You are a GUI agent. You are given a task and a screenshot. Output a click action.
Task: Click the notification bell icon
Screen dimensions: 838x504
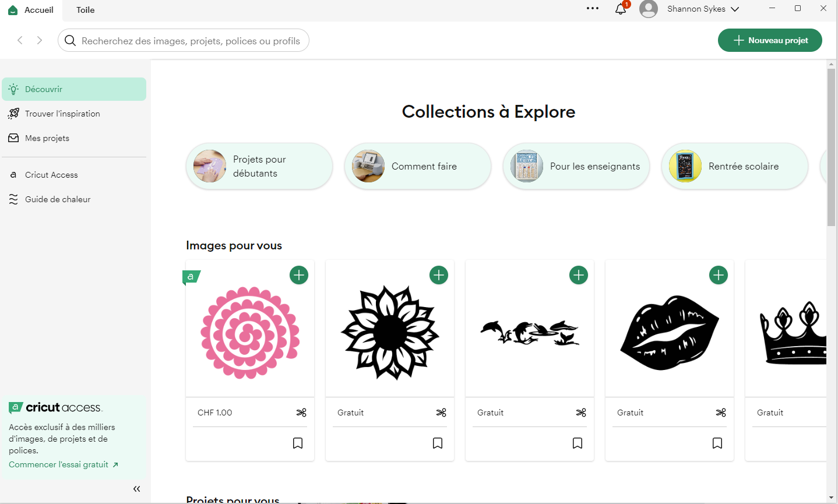tap(621, 9)
